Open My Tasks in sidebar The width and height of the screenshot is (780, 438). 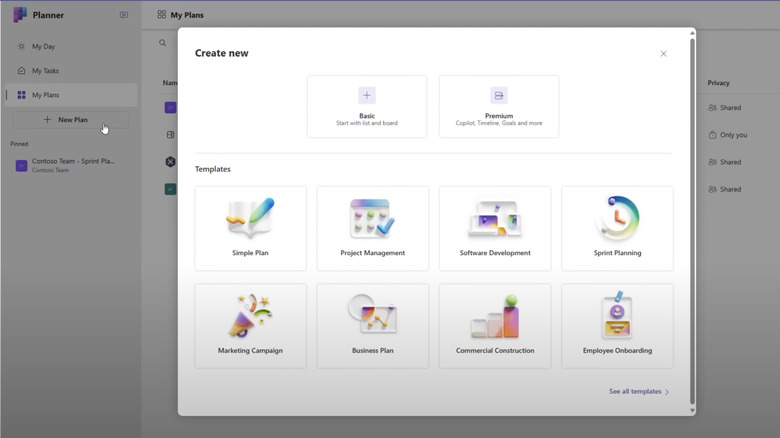(45, 71)
